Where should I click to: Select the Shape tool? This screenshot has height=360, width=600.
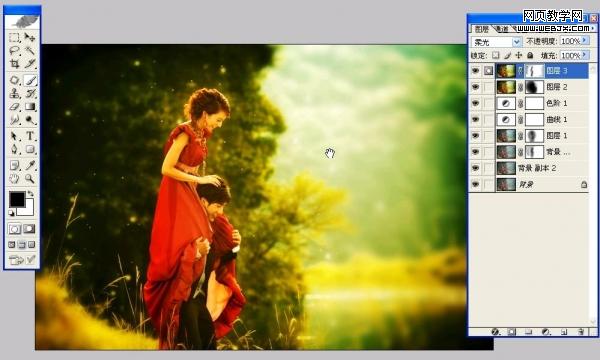coord(29,149)
